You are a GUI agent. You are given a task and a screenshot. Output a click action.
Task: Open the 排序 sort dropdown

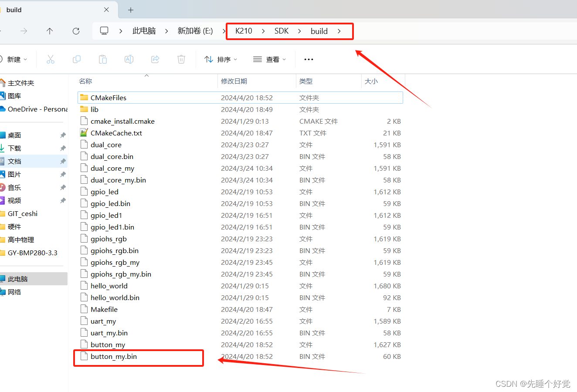(221, 59)
